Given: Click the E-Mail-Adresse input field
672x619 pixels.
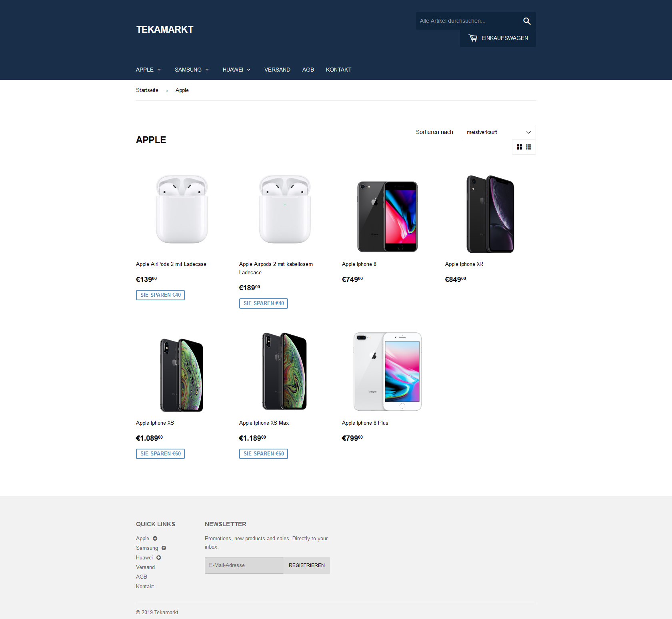Looking at the screenshot, I should click(244, 565).
